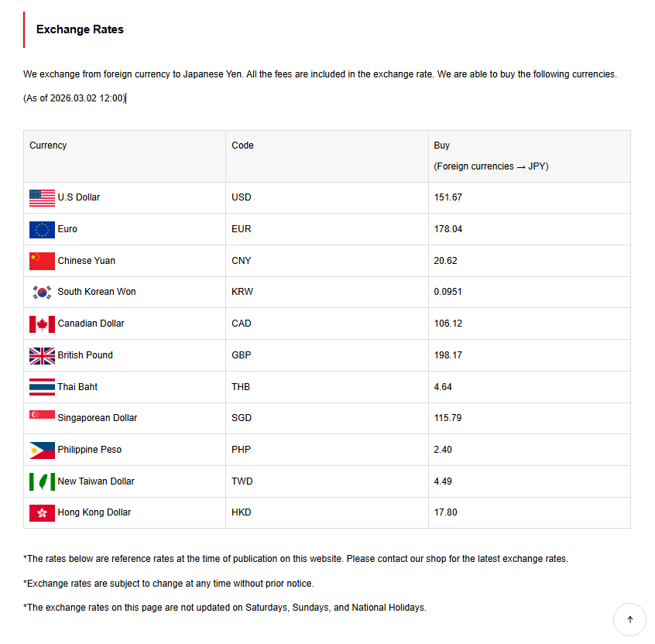Click the Code column header

242,146
